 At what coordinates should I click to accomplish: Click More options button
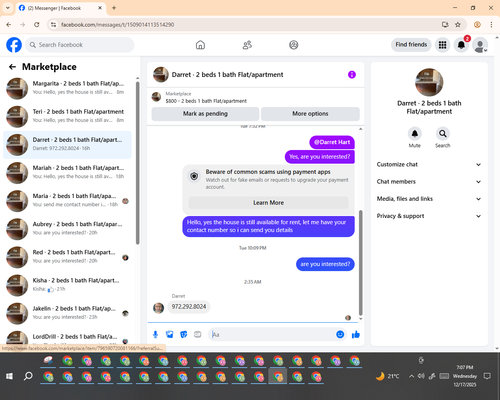pos(310,114)
